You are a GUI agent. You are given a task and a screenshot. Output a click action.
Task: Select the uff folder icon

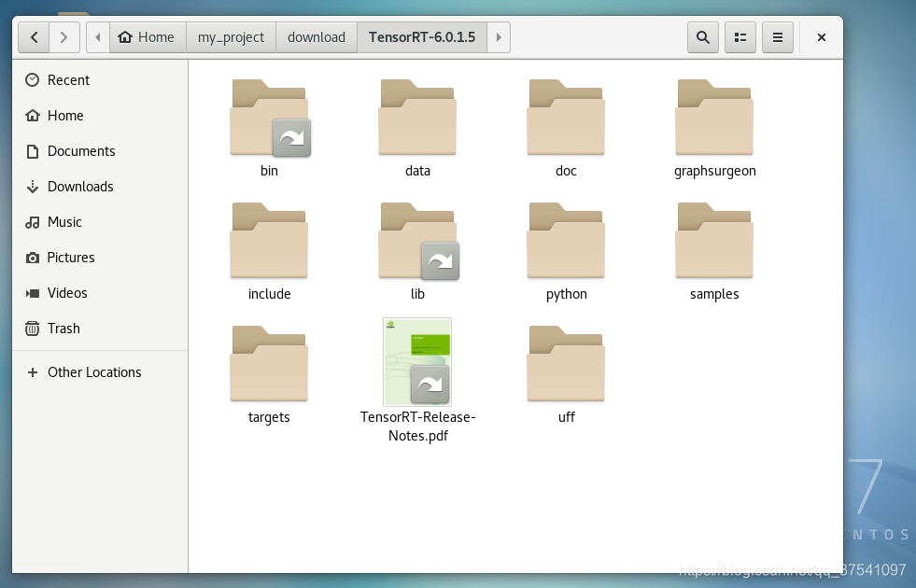566,364
